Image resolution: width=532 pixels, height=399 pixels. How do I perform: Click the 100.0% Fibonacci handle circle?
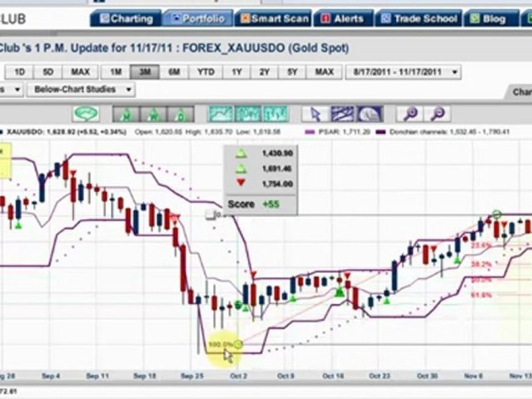coord(238,345)
